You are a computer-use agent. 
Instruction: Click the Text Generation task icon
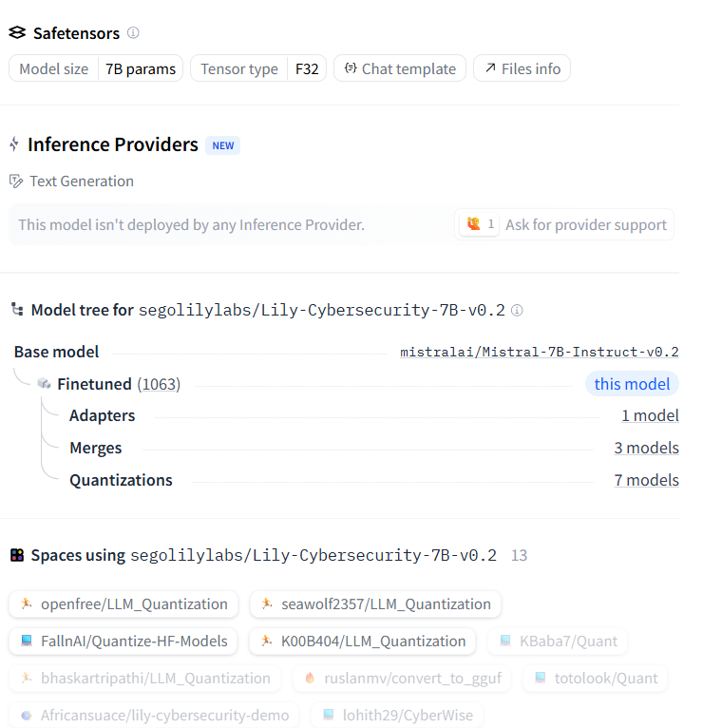[16, 181]
